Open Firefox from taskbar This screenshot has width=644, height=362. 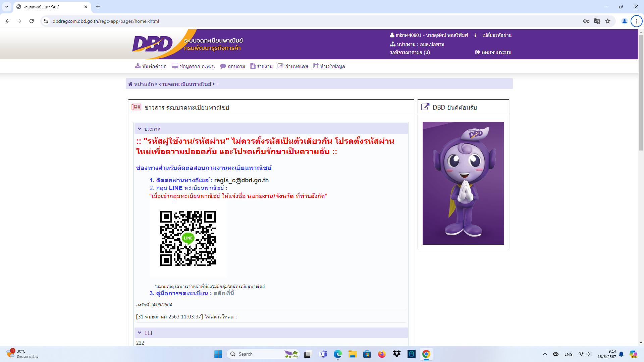(382, 354)
